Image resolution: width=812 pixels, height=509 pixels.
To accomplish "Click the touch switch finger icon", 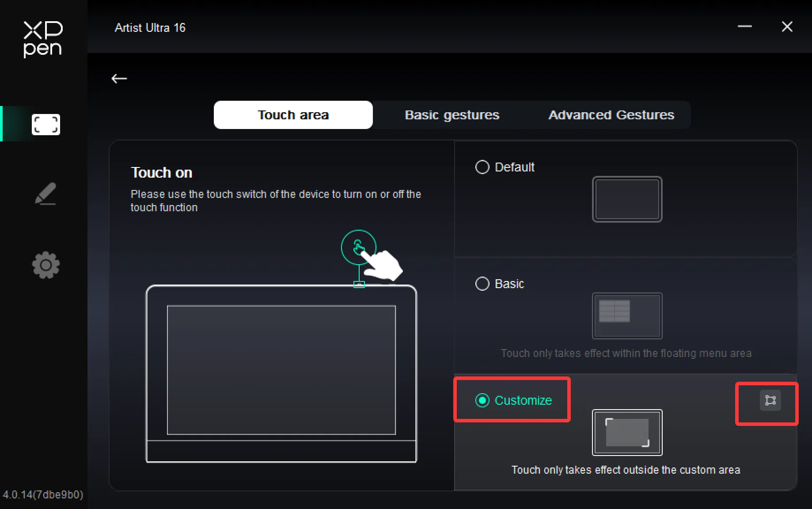I will click(358, 247).
